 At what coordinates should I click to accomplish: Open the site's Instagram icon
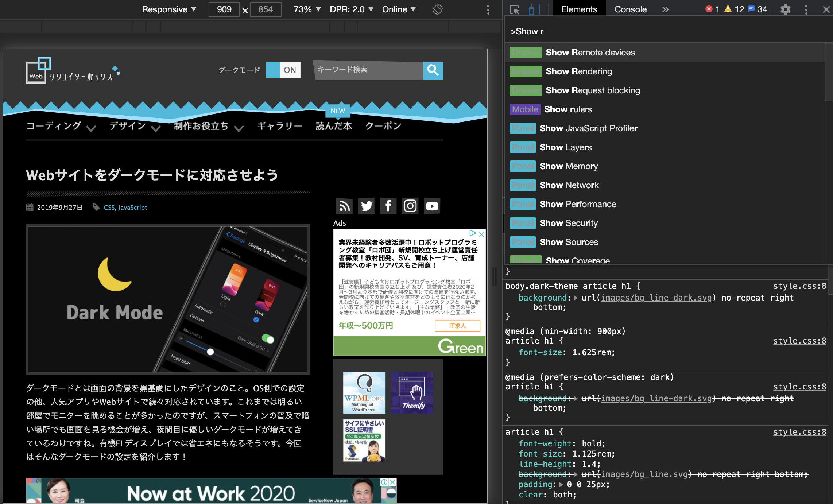tap(410, 206)
